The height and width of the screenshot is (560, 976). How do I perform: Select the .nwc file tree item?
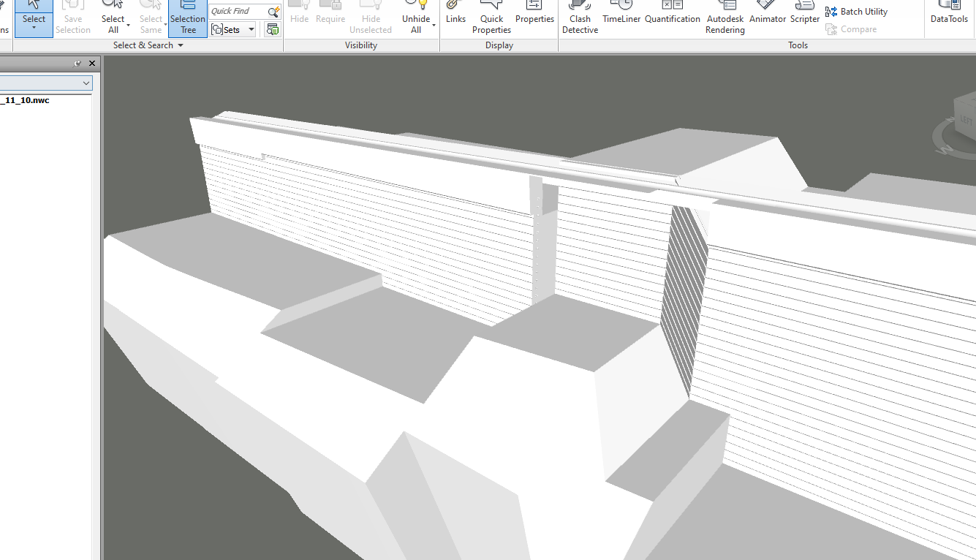pyautogui.click(x=25, y=100)
